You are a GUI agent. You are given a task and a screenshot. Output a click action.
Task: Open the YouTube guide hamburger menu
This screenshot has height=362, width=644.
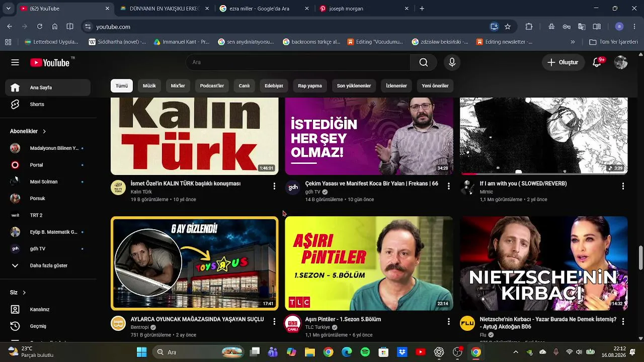15,62
